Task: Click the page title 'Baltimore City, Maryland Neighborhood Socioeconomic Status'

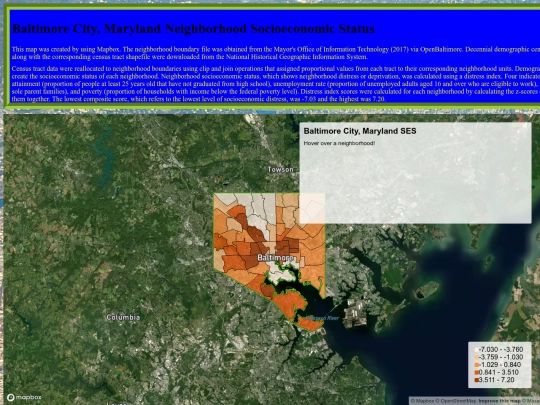Action: tap(193, 29)
